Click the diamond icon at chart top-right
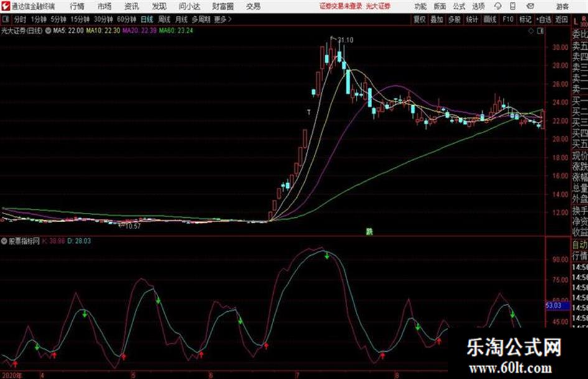588x379 pixels. coord(531,31)
